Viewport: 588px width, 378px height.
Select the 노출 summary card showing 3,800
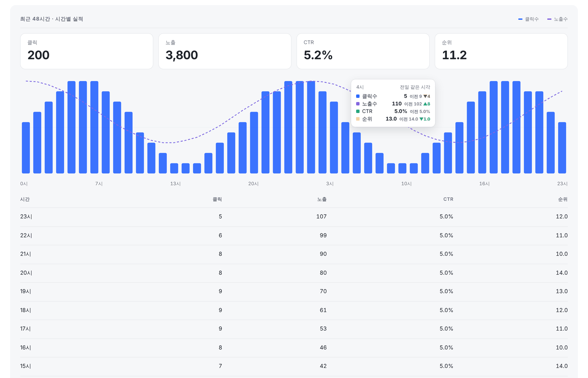(225, 51)
